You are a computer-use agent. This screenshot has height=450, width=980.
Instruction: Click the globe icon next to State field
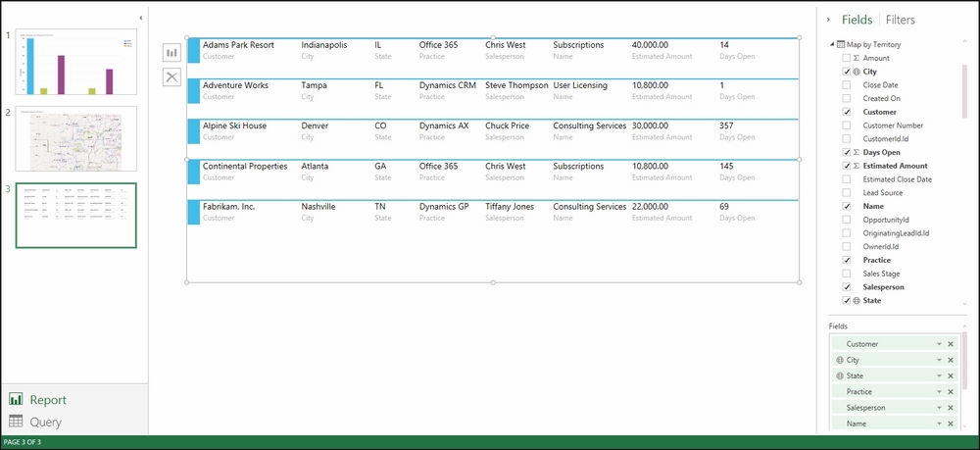[x=857, y=301]
